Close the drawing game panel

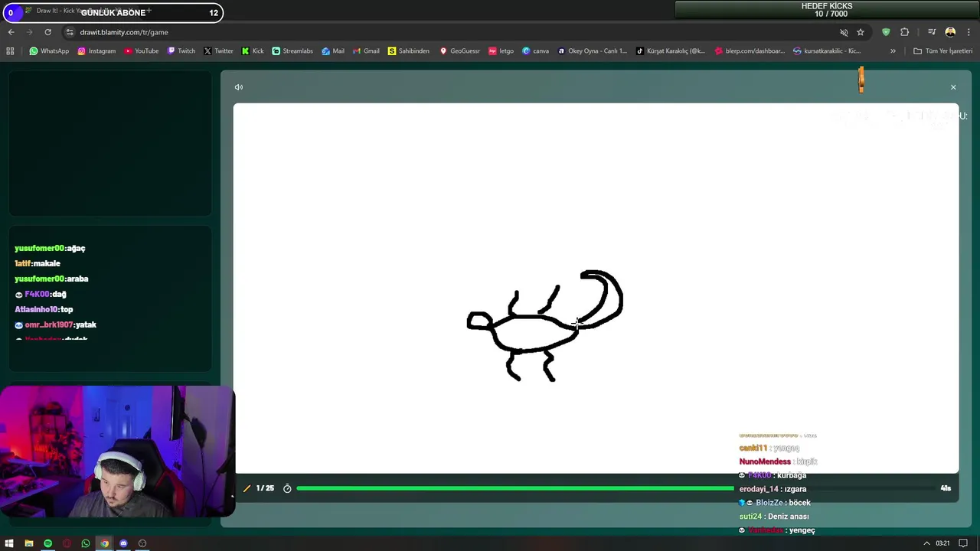(x=953, y=87)
